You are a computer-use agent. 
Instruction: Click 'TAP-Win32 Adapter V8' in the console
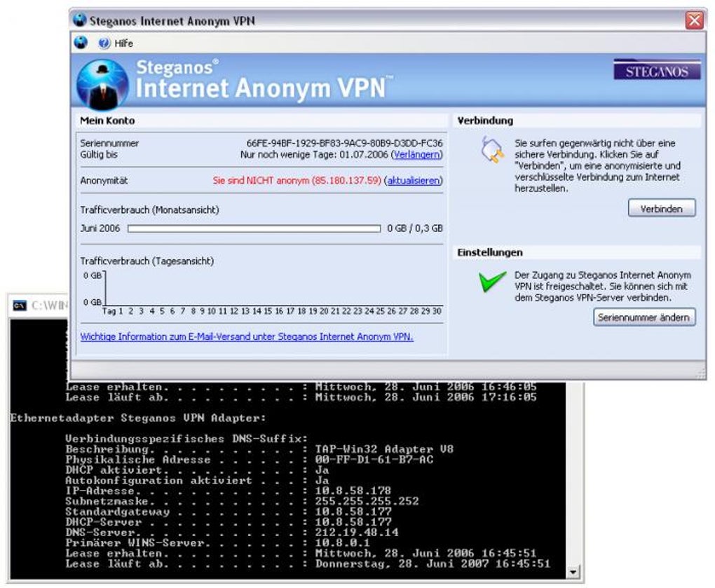coord(384,449)
